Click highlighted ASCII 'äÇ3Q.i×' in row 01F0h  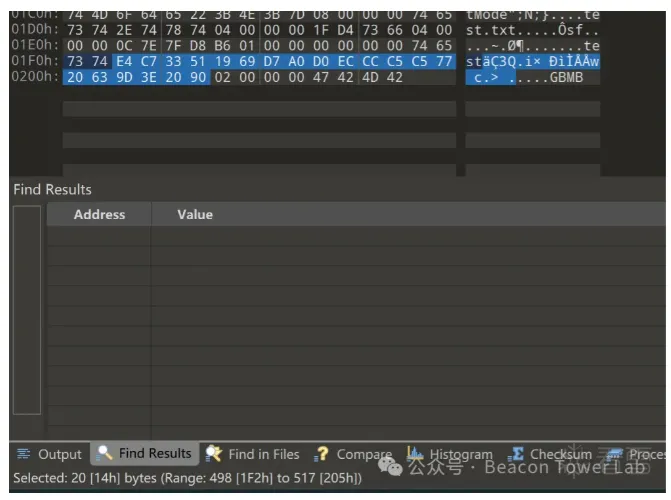(x=512, y=62)
